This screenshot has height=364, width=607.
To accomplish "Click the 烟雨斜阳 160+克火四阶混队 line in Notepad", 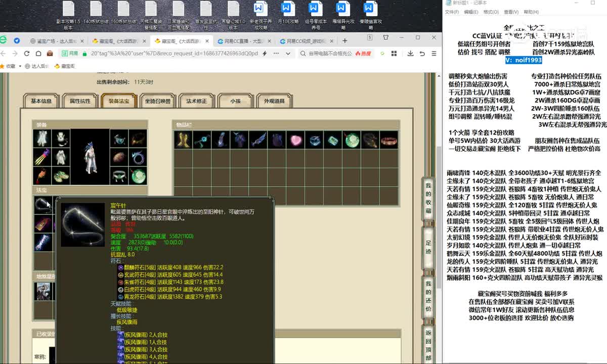I will (525, 278).
